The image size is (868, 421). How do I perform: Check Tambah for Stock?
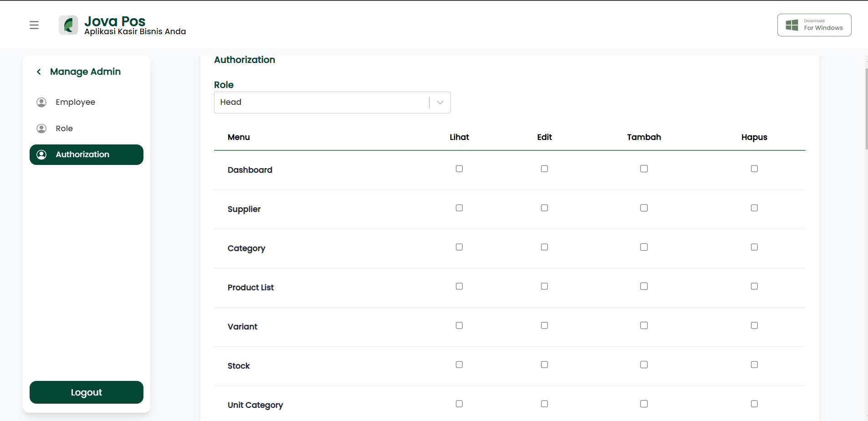(644, 365)
